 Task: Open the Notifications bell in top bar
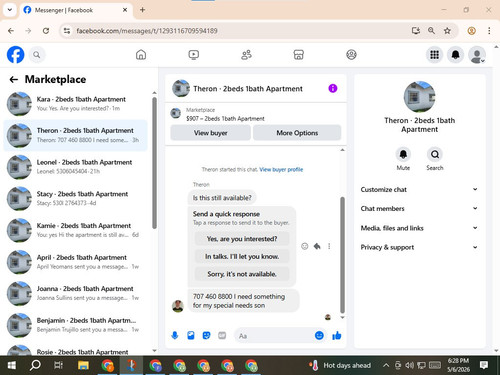pyautogui.click(x=456, y=55)
